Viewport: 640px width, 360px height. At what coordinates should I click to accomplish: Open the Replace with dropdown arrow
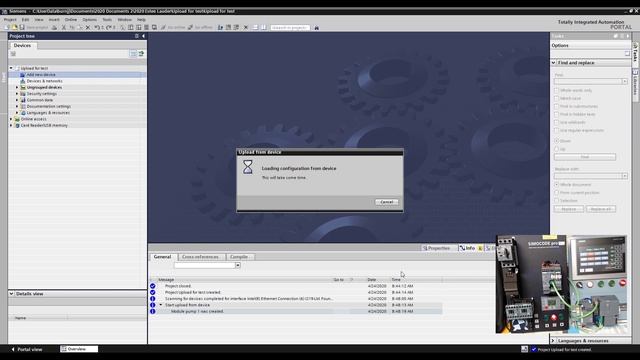(624, 176)
